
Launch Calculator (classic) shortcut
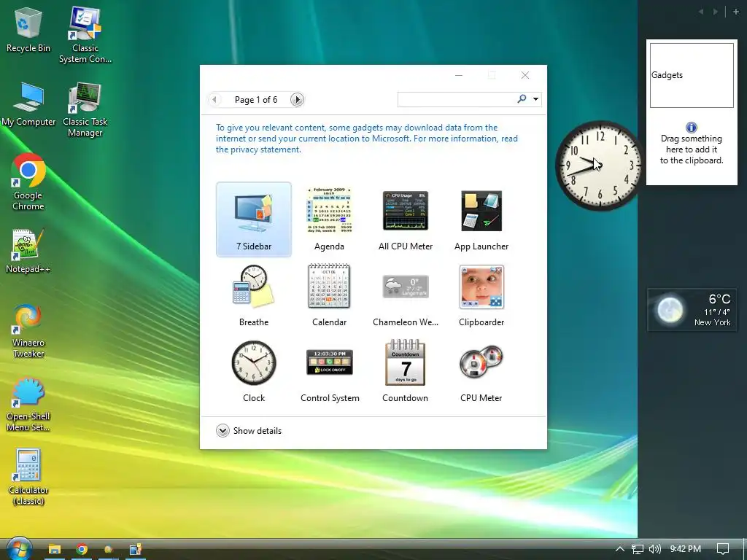click(28, 477)
